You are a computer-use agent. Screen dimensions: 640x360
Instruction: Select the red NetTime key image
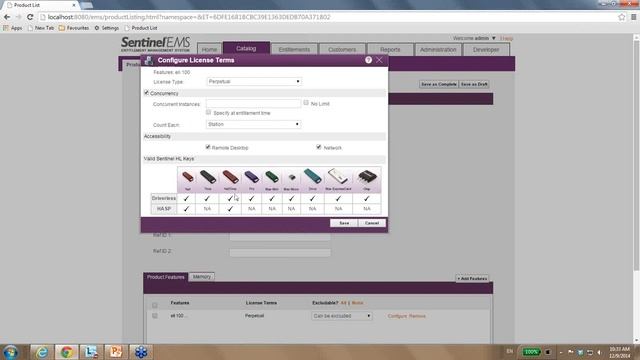click(230, 177)
